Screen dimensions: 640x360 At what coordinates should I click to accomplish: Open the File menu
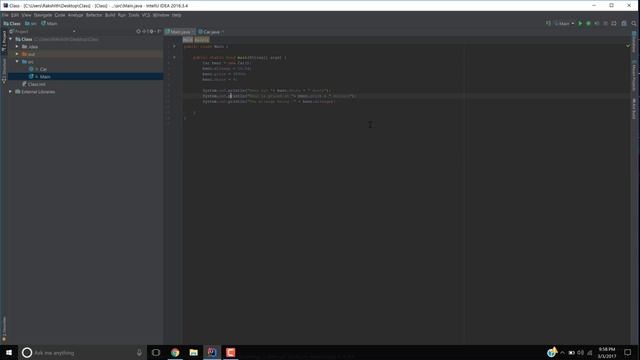(5, 15)
